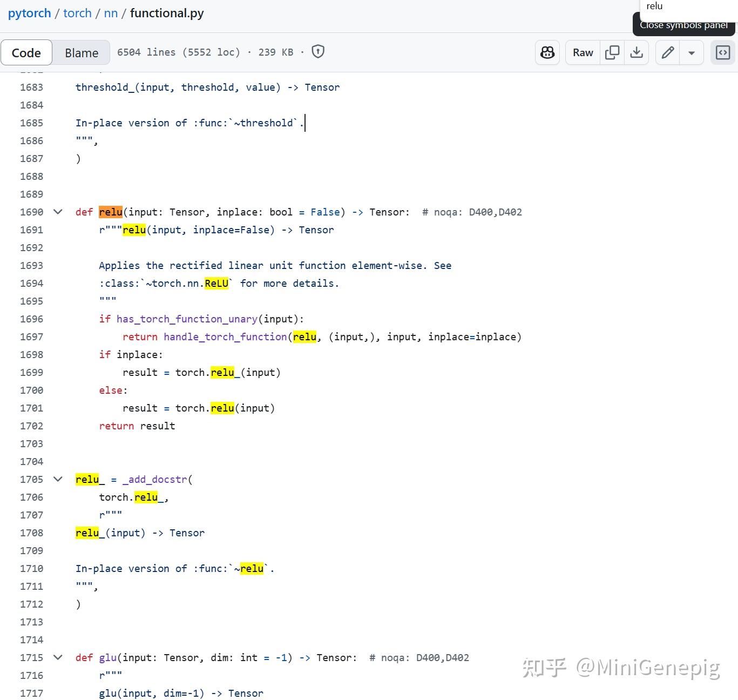Click the '6504 lines (5552 loc)' file info
Image resolution: width=738 pixels, height=700 pixels.
179,52
